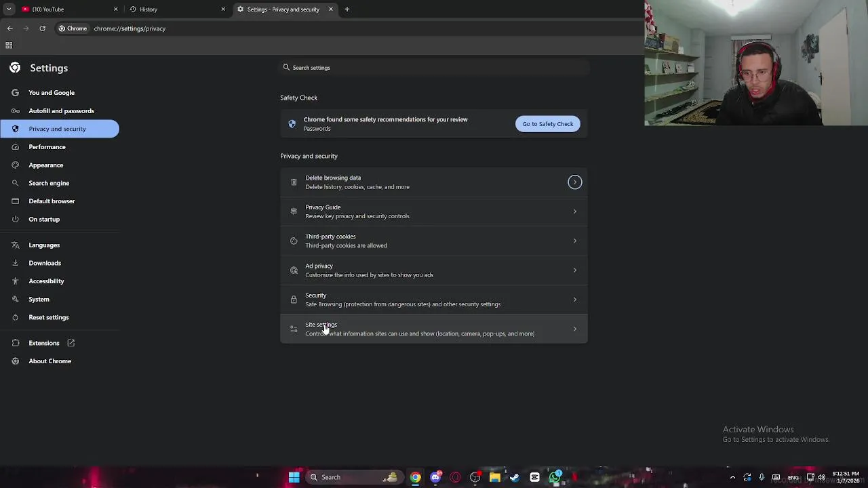Viewport: 868px width, 488px height.
Task: Click the volume icon in system tray
Action: pos(821,477)
